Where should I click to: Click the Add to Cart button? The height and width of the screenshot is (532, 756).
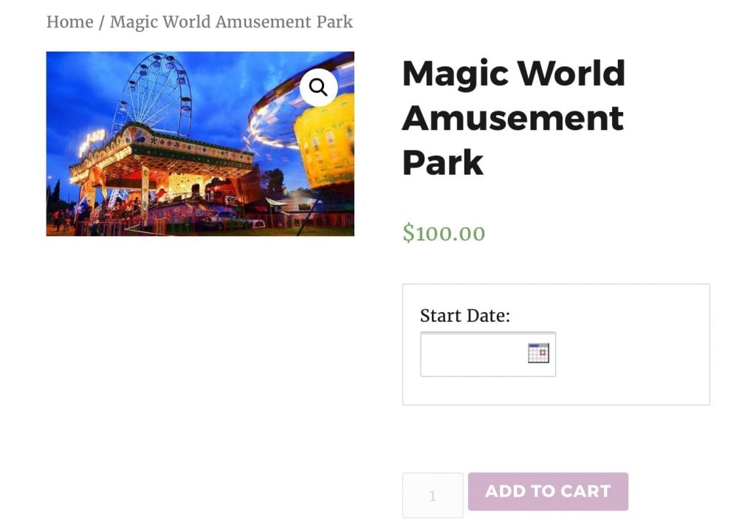click(548, 491)
